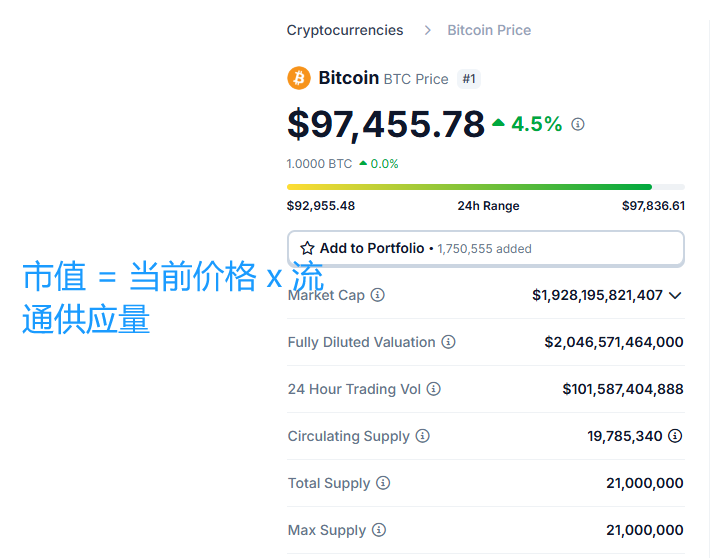Show the Max Supply info tooltip
The width and height of the screenshot is (721, 558).
pyautogui.click(x=379, y=530)
